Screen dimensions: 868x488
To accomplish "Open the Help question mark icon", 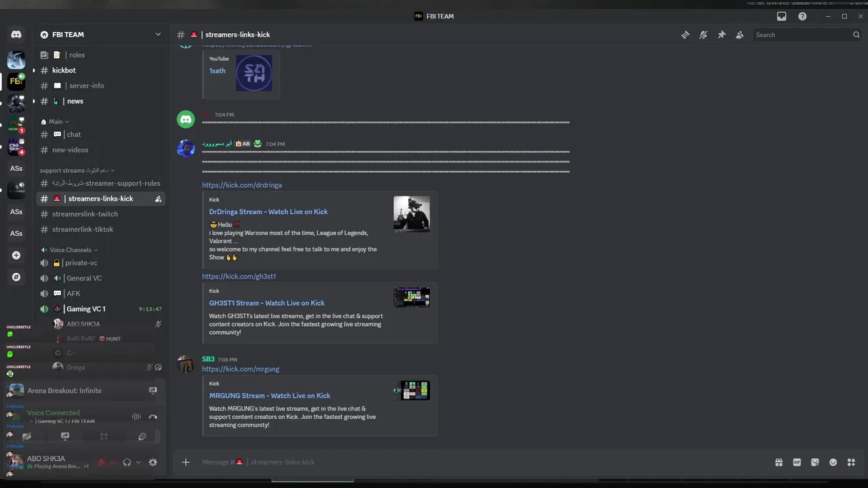I will [802, 16].
